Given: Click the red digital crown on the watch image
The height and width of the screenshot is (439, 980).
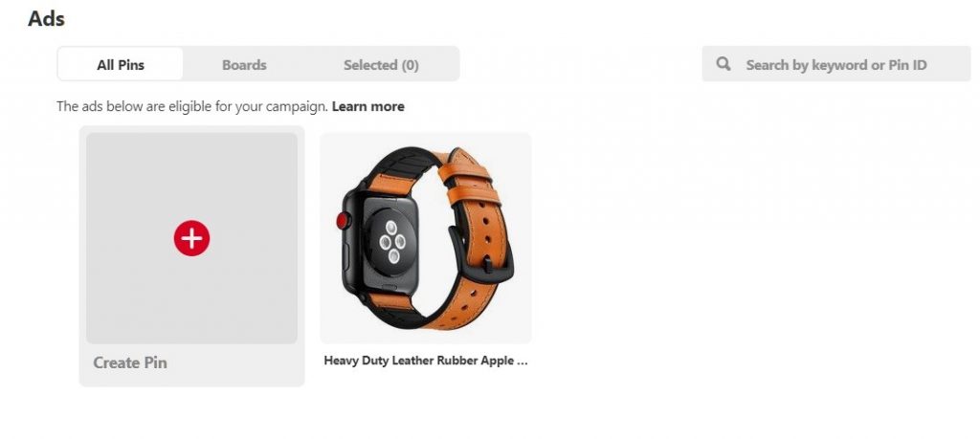Looking at the screenshot, I should pos(344,220).
